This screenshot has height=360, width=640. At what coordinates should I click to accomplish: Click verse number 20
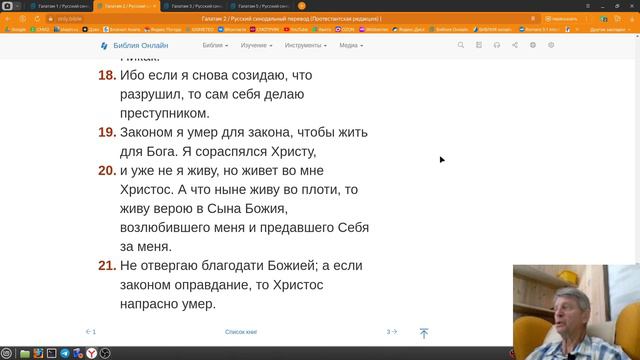pyautogui.click(x=107, y=170)
